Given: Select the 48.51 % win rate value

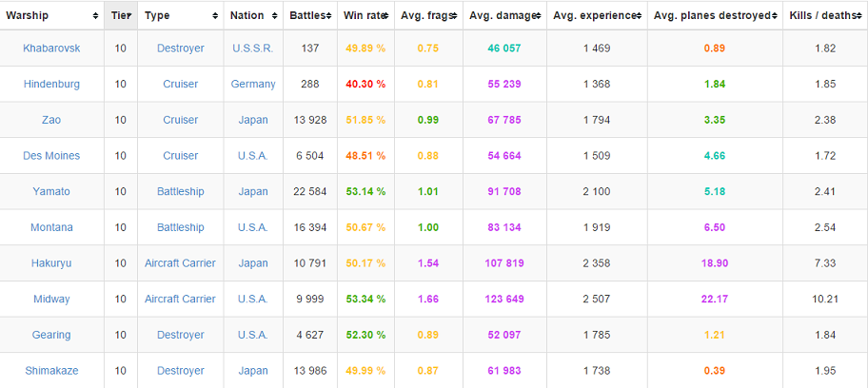Looking at the screenshot, I should [x=365, y=156].
